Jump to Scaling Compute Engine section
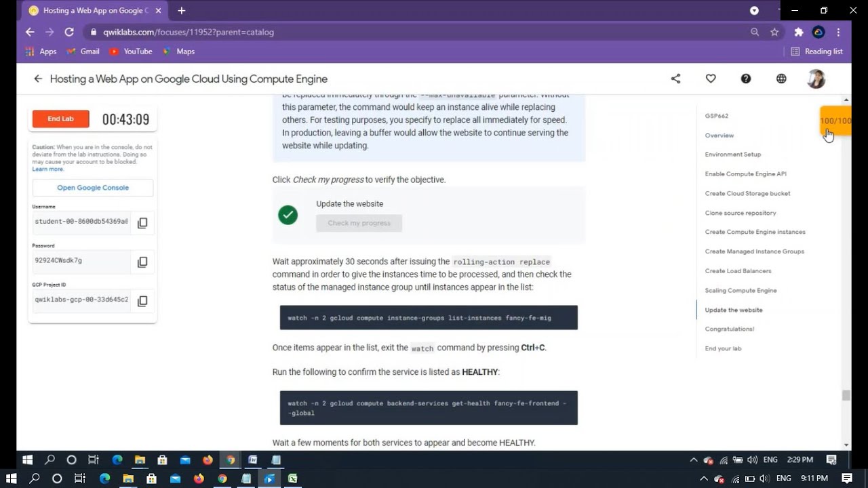868x488 pixels. click(741, 291)
